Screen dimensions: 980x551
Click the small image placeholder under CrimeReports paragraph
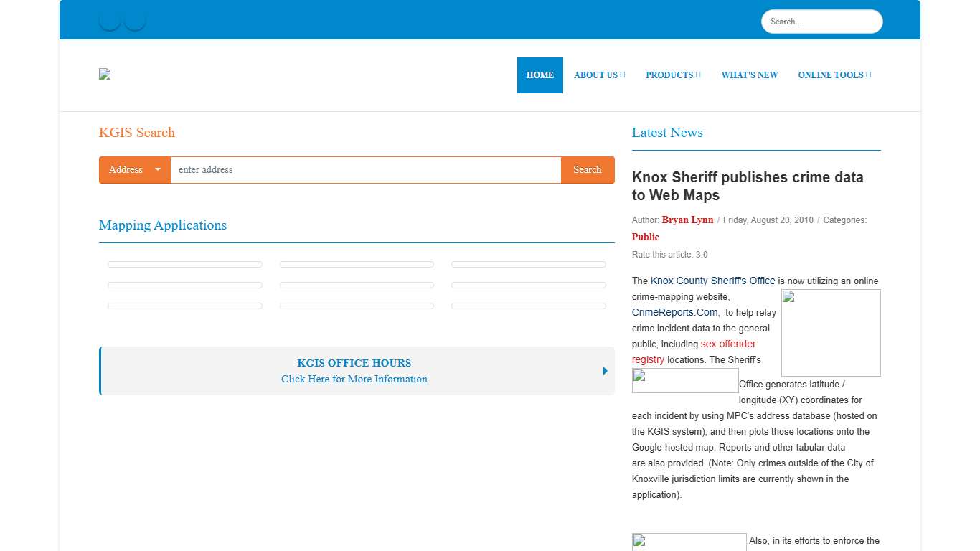(684, 380)
